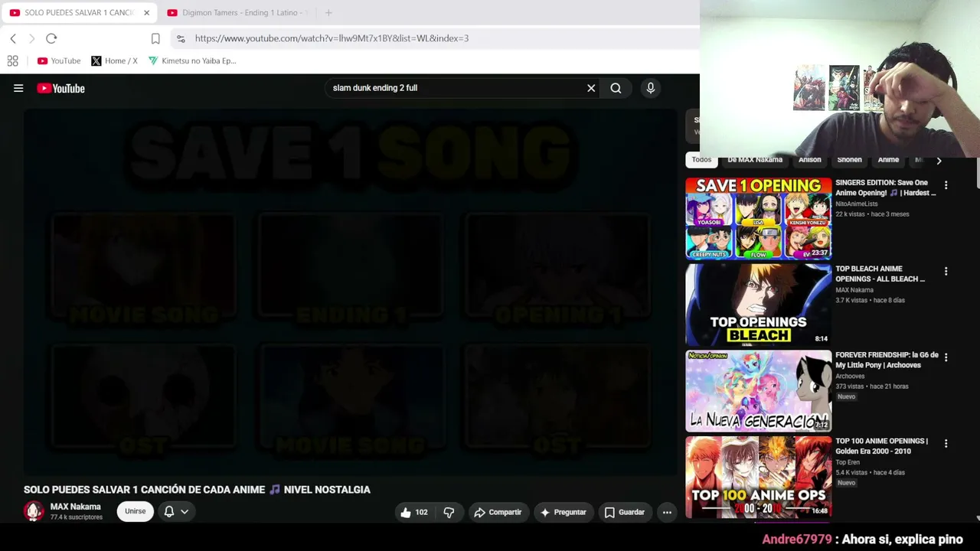The width and height of the screenshot is (980, 551).
Task: Click the main video player
Action: point(350,291)
